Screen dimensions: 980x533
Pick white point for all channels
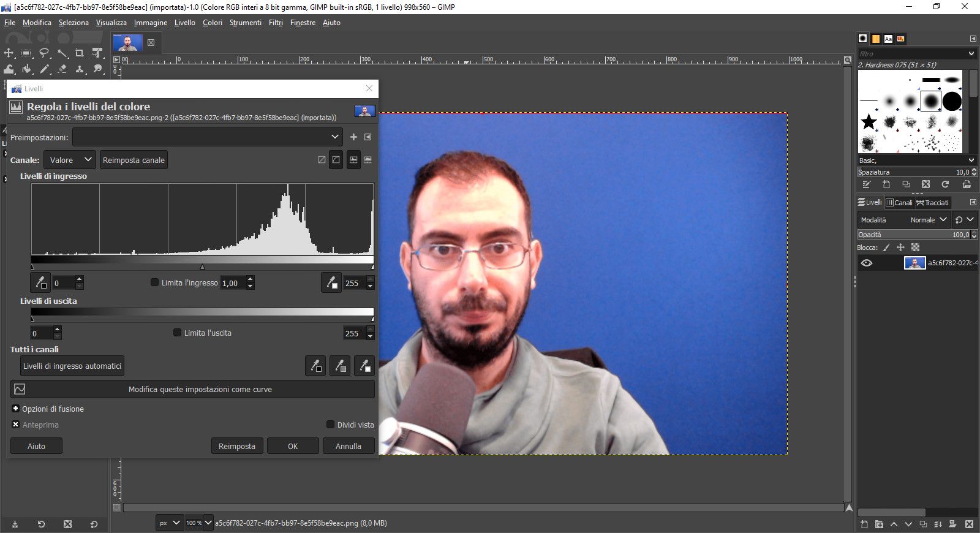pyautogui.click(x=364, y=366)
